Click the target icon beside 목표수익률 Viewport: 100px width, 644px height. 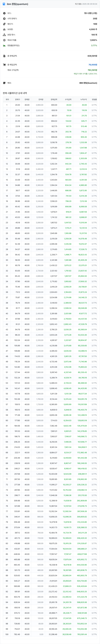tap(4, 40)
